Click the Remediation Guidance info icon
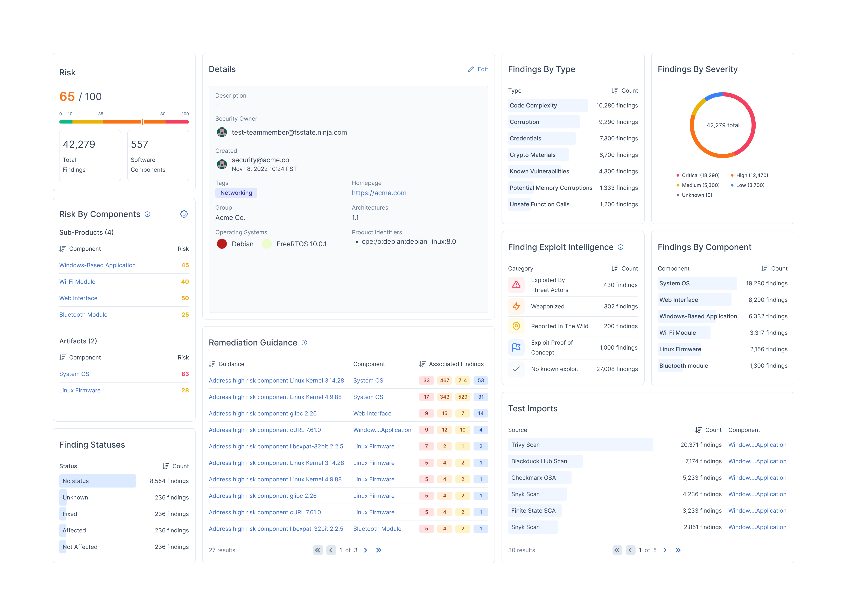Viewport: 847px width, 616px height. 304,343
